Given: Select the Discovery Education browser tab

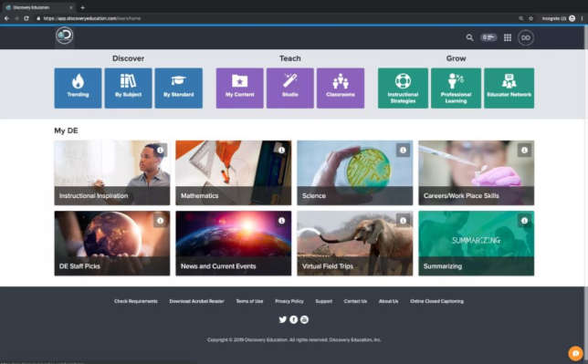Looking at the screenshot, I should pyautogui.click(x=39, y=7).
